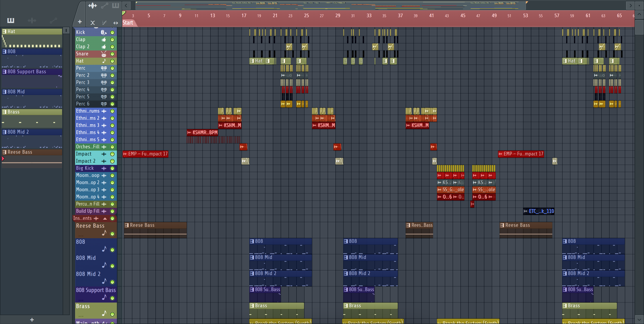
Task: Click the Kick track instrument icon
Action: [104, 32]
